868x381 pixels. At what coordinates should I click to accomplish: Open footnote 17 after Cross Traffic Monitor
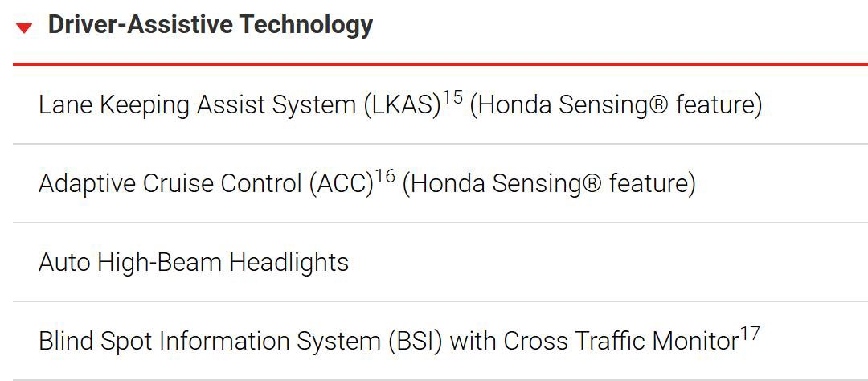click(750, 334)
